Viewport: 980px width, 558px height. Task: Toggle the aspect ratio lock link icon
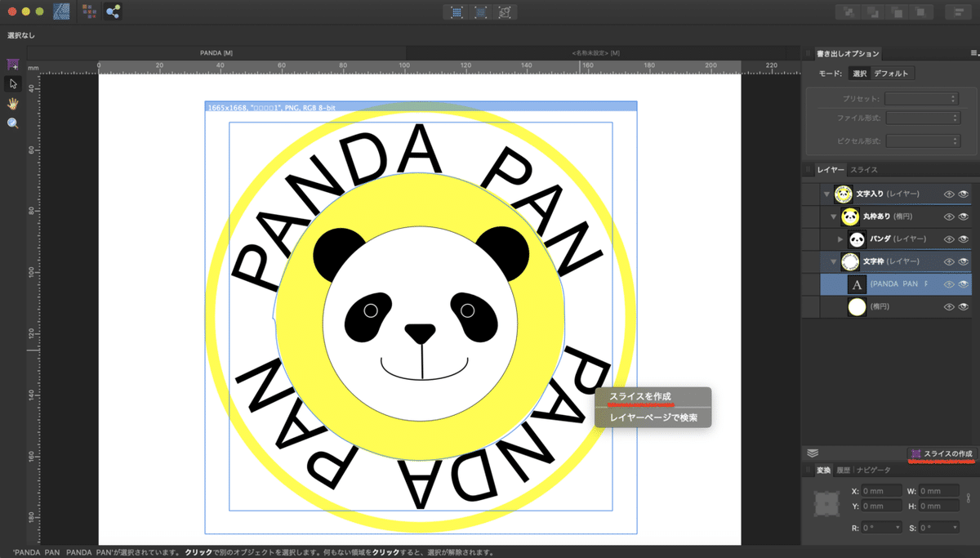[969, 498]
